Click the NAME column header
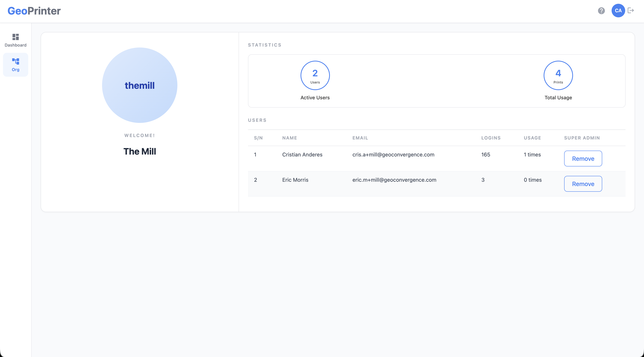644x357 pixels. point(290,138)
